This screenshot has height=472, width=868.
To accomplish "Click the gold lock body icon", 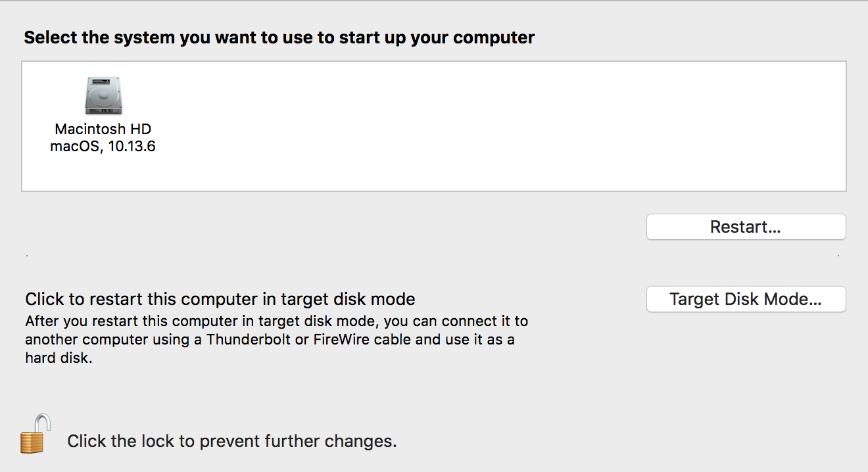I will click(x=32, y=442).
